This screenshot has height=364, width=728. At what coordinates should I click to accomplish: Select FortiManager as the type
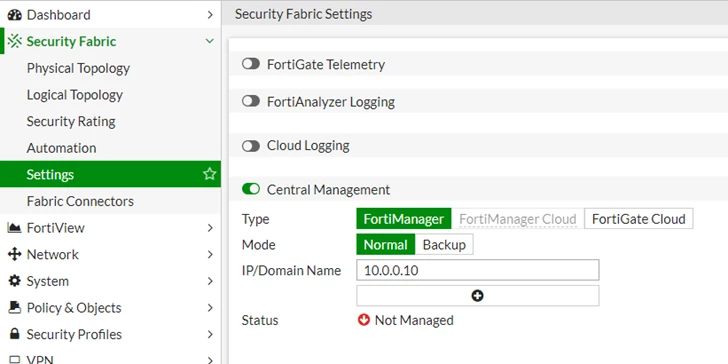point(403,219)
